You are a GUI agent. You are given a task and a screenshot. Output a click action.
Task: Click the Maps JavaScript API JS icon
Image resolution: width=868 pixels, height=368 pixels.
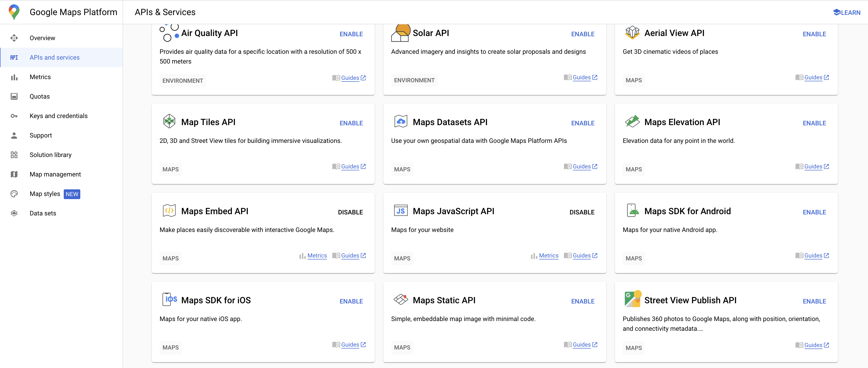tap(401, 211)
